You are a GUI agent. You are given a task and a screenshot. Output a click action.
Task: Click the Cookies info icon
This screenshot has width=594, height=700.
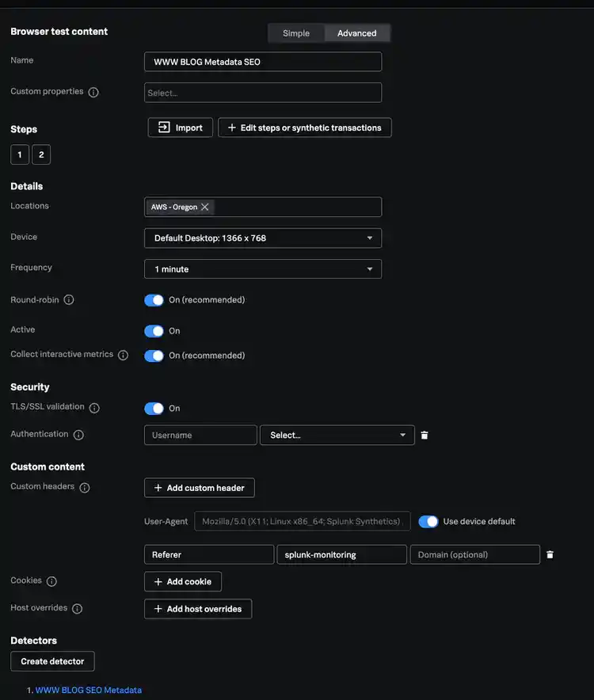pos(51,581)
